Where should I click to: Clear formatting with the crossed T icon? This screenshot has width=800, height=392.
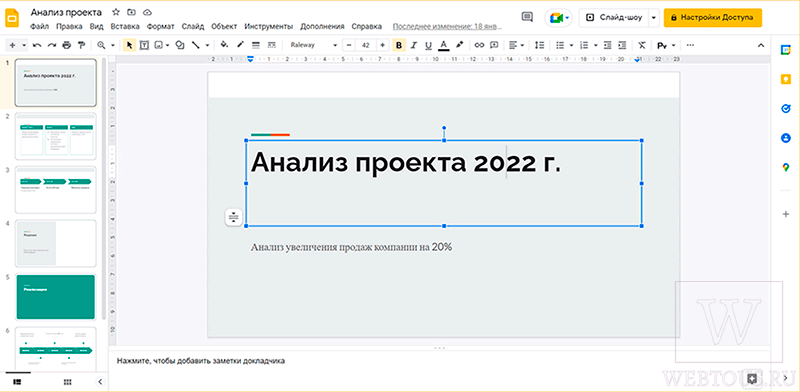tap(642, 45)
